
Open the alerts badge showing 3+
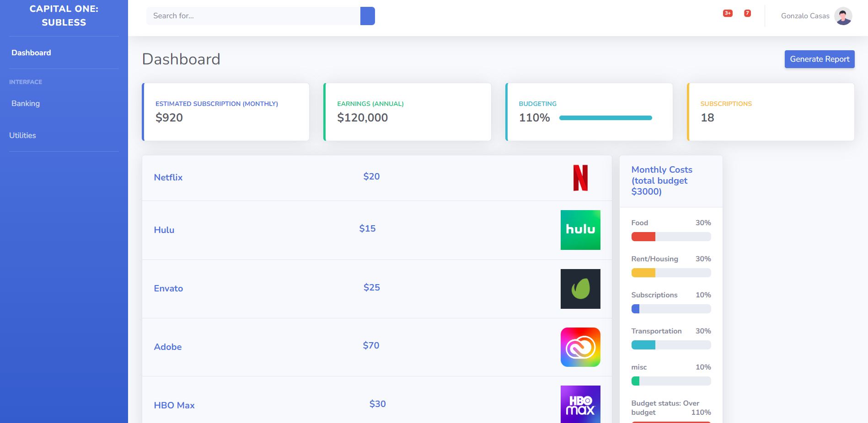tap(727, 13)
